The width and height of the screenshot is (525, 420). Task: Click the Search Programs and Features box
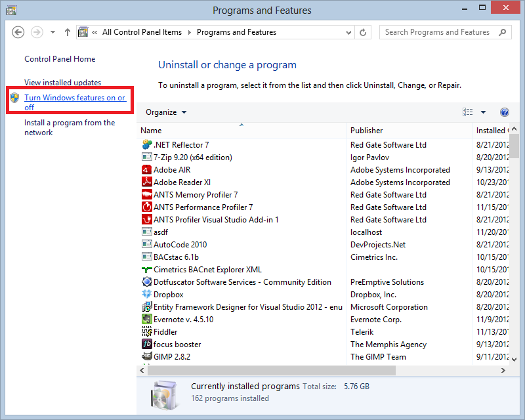438,32
